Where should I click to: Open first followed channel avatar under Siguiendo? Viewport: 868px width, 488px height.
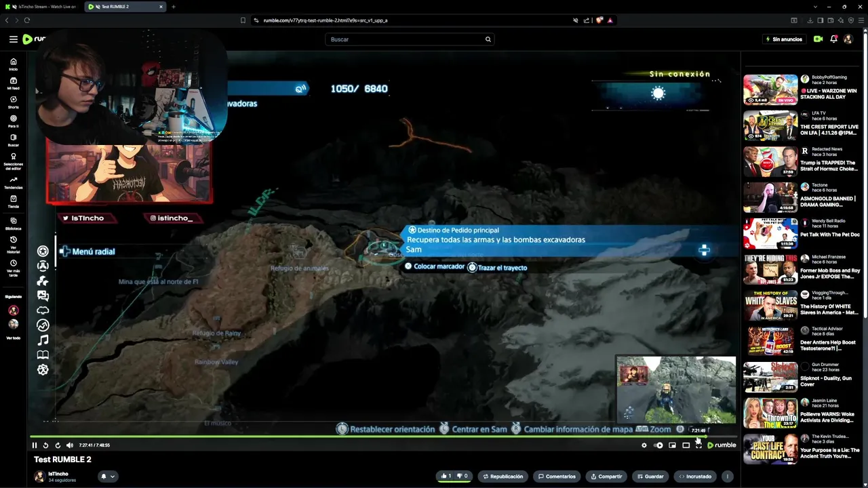coord(13,310)
